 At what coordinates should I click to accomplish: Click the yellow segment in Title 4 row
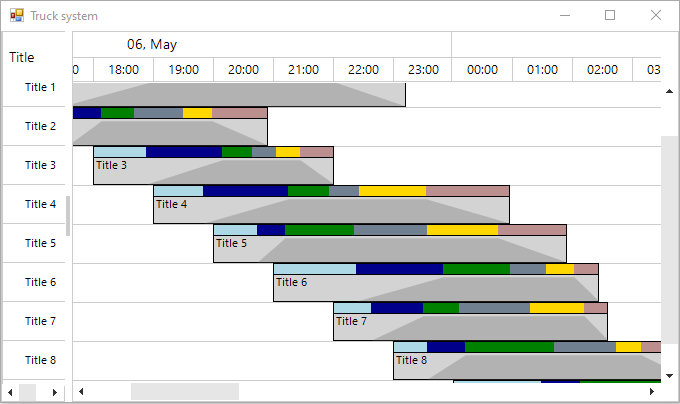coord(392,191)
